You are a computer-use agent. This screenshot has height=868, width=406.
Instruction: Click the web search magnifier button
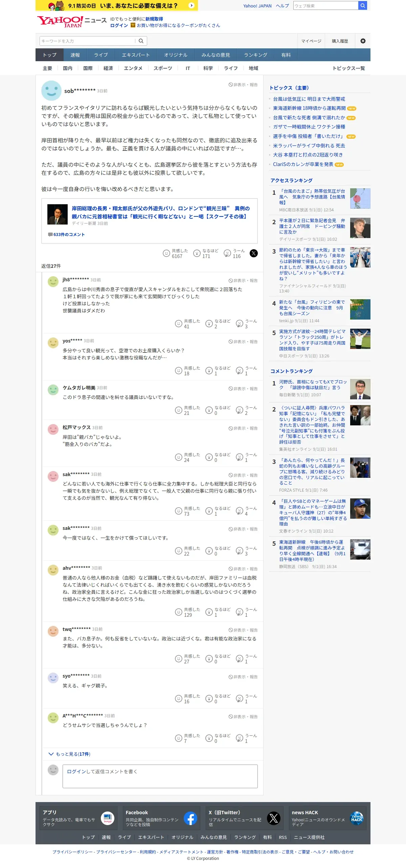(363, 5)
